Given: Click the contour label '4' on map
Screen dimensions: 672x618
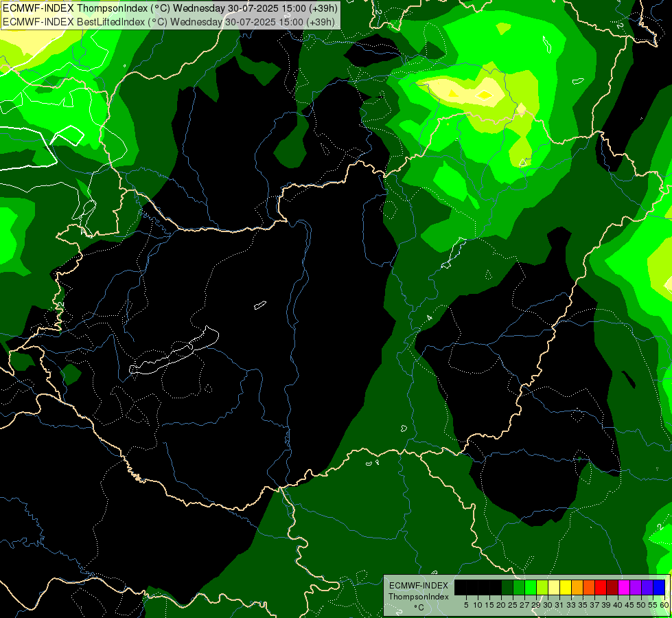Looking at the screenshot, I should (x=429, y=318).
